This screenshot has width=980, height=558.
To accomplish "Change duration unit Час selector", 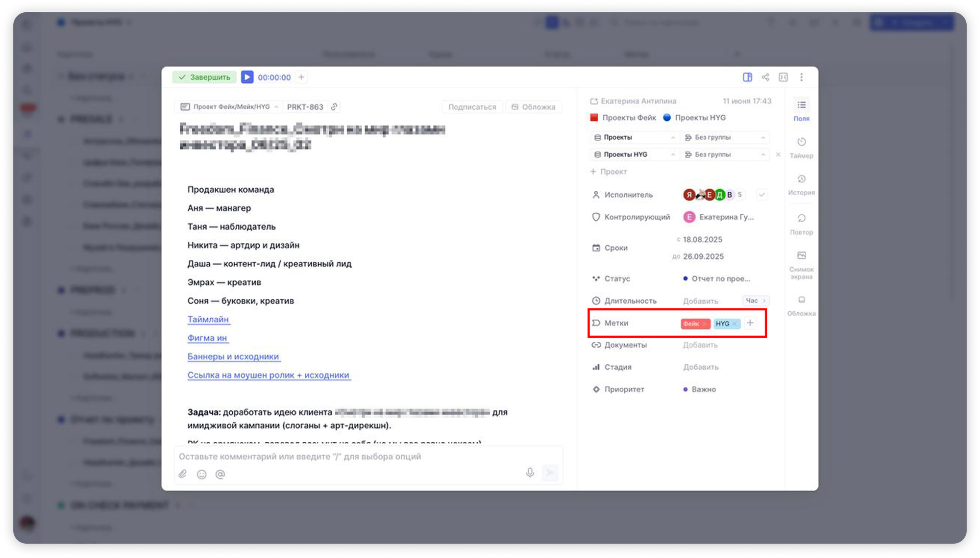I will (756, 301).
